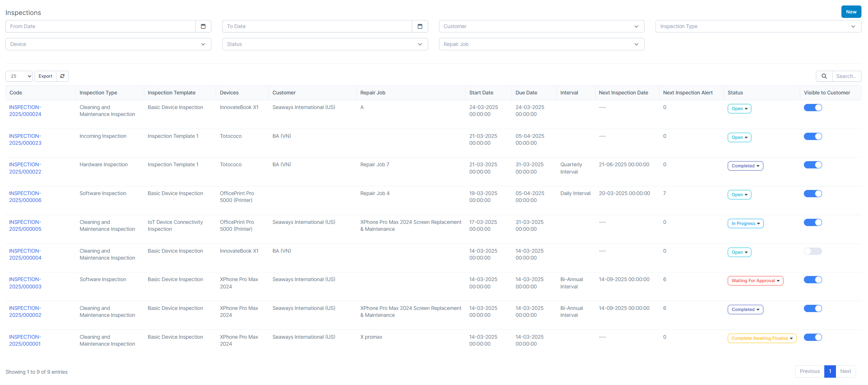Open the From Date calendar picker icon
The image size is (868, 385).
click(x=203, y=26)
